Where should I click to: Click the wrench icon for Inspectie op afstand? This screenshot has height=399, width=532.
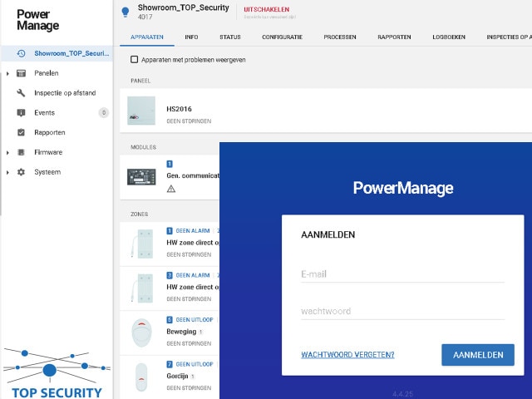[21, 93]
